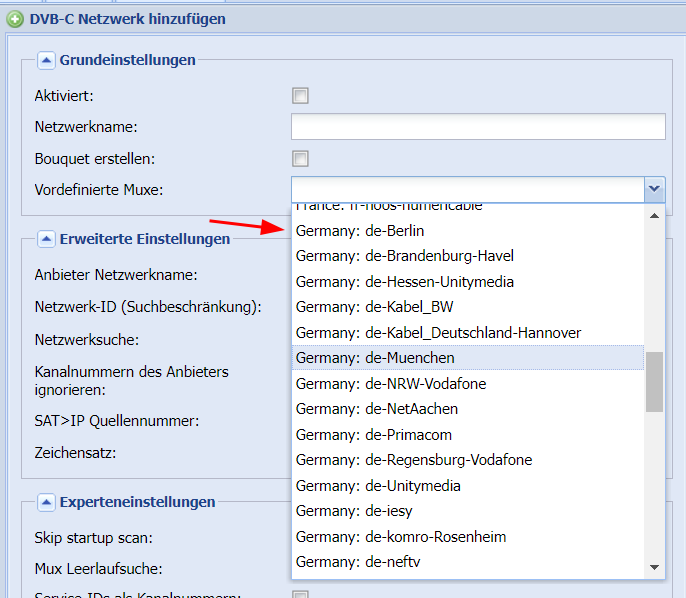Click the dropdown list scroll-down arrow
686x598 pixels.
(x=654, y=567)
